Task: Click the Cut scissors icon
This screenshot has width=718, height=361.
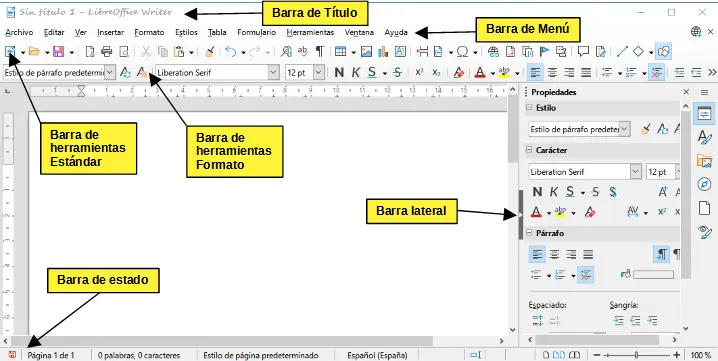Action: click(146, 51)
